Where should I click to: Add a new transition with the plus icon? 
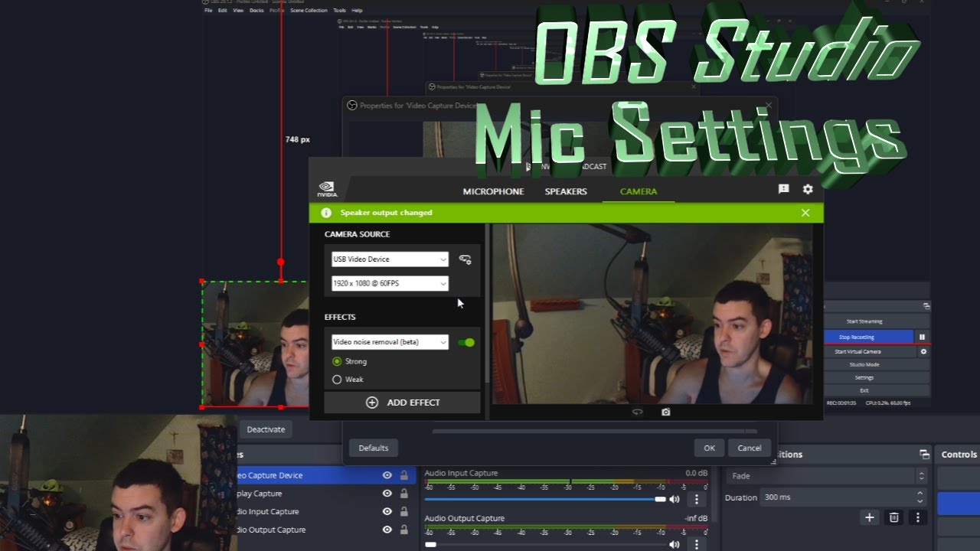869,518
